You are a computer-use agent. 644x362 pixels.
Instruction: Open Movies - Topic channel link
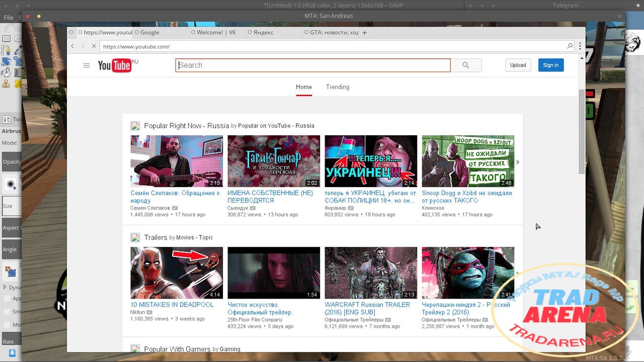click(x=195, y=237)
